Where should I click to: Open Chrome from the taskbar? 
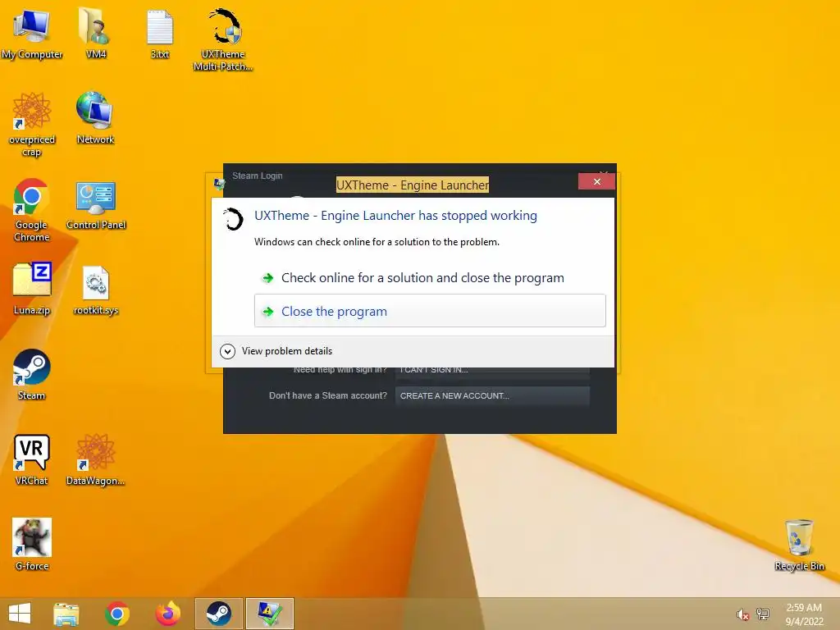tap(116, 614)
